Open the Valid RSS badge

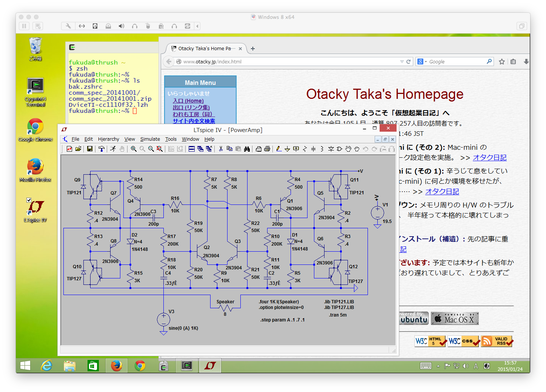pyautogui.click(x=497, y=341)
